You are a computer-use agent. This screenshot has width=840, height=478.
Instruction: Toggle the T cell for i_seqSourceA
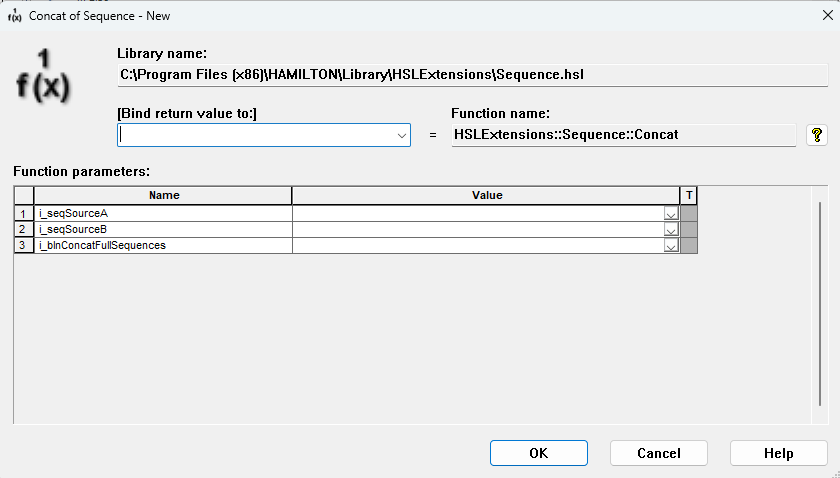point(689,213)
